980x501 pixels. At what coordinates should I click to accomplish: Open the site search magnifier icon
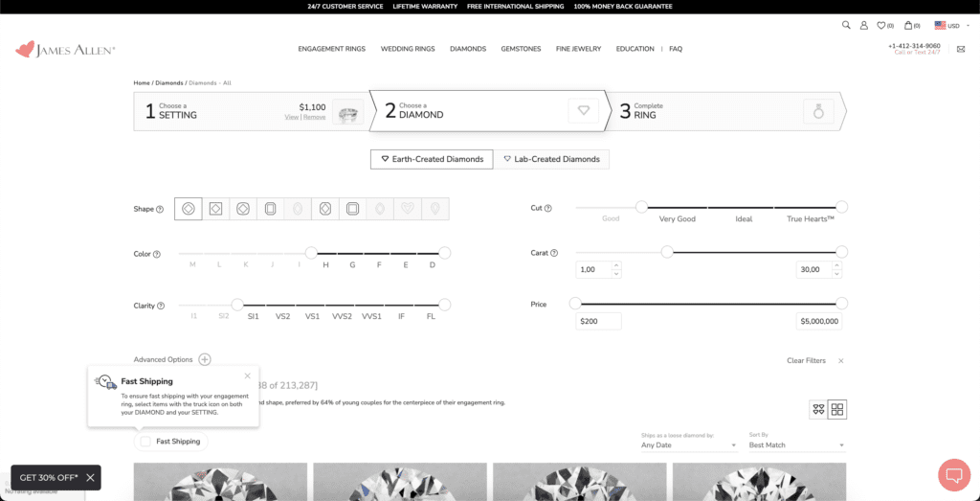pos(846,25)
